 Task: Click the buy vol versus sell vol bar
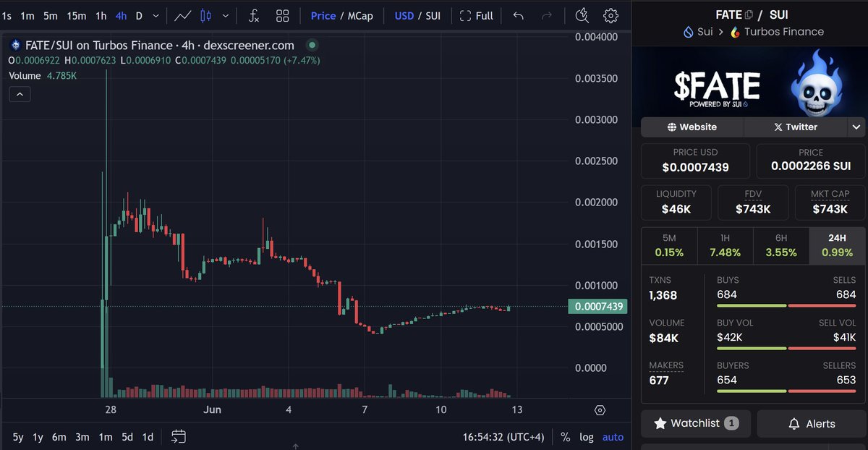pyautogui.click(x=786, y=349)
